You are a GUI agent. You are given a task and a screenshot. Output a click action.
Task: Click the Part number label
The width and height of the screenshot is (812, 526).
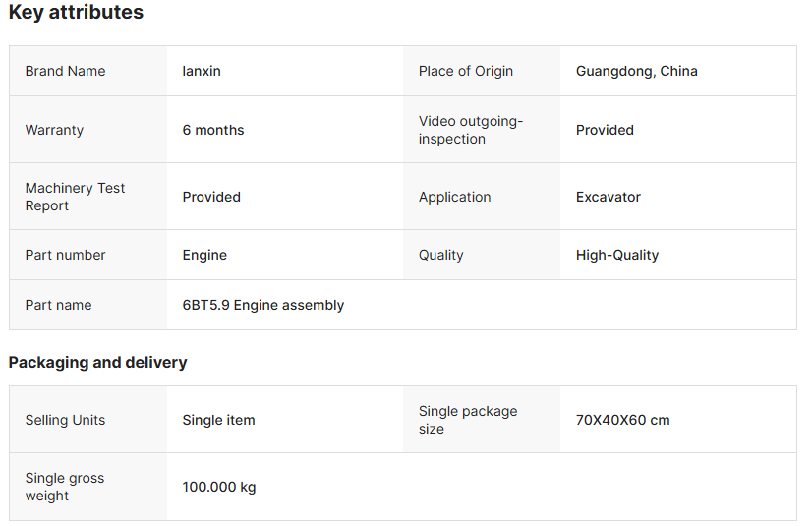pos(65,255)
